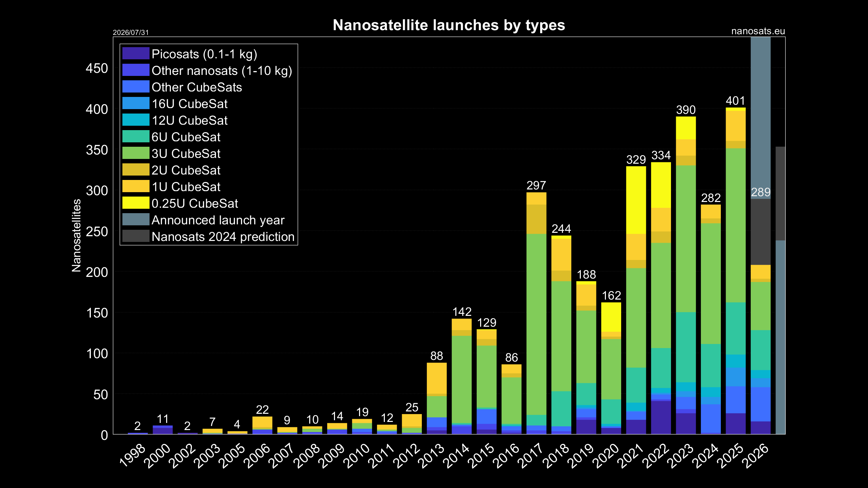Viewport: 868px width, 488px height.
Task: Click legend text '0.25U CubeSat'
Action: [x=195, y=204]
